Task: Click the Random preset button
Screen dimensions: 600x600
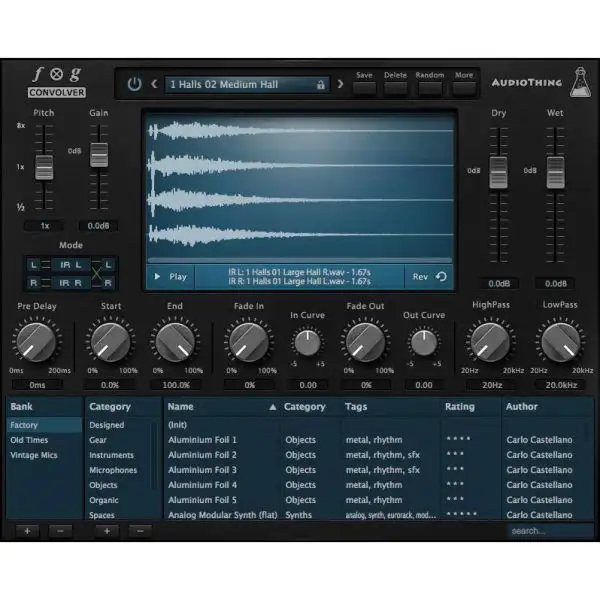Action: [x=430, y=88]
